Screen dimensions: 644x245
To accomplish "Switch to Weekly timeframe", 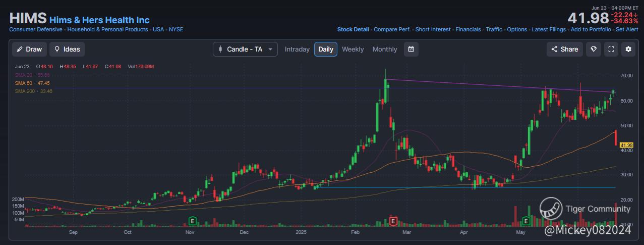I will pos(353,49).
